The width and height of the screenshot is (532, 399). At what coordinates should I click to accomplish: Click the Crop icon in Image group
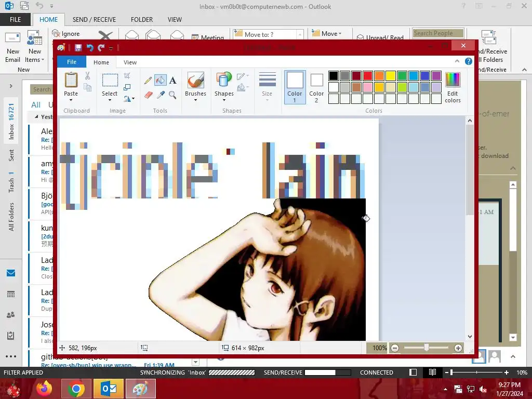coord(127,76)
